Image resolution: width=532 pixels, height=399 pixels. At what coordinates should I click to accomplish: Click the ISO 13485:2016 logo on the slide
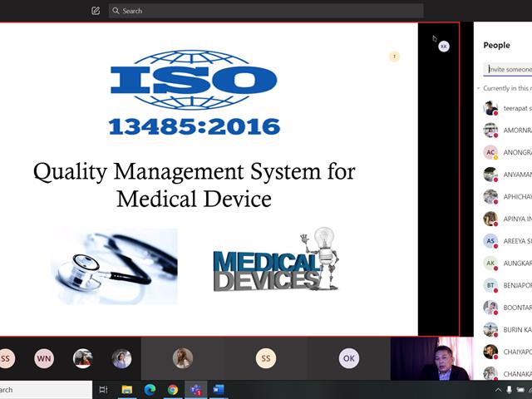tap(194, 93)
